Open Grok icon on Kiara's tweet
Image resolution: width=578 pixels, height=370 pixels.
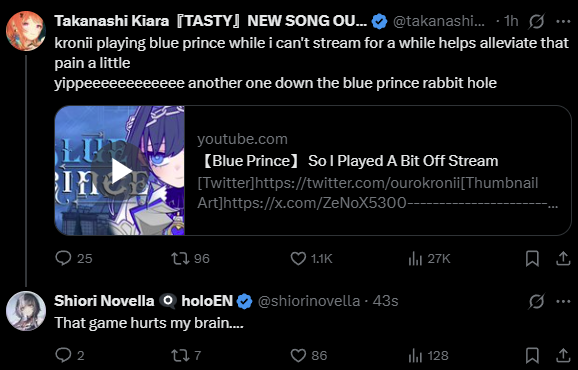tap(536, 22)
